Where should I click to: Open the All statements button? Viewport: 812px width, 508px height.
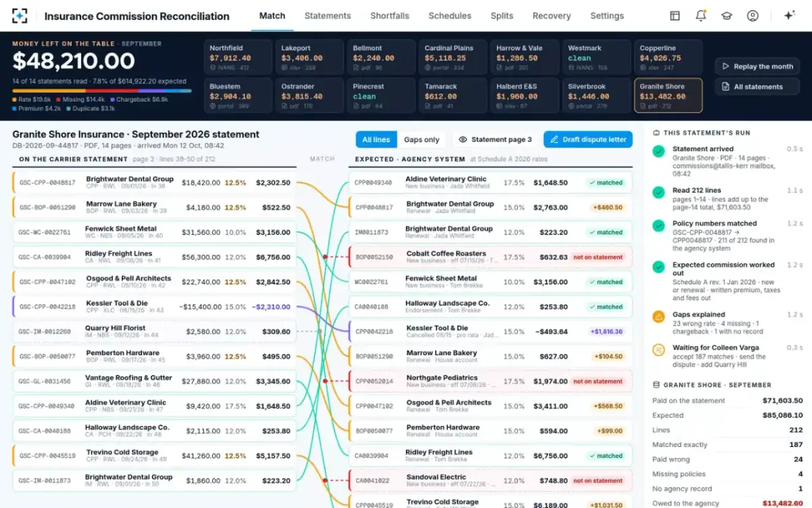757,87
